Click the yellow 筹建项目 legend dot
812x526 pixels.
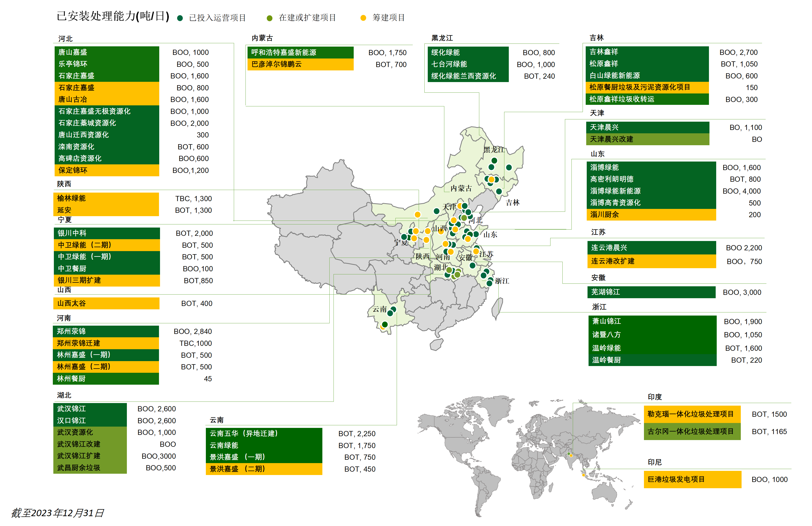pyautogui.click(x=363, y=18)
